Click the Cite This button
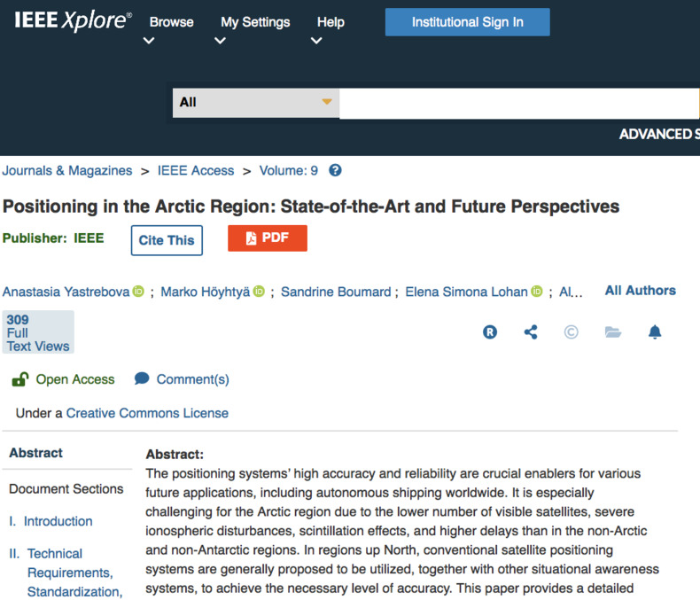Image resolution: width=700 pixels, height=600 pixels. click(167, 240)
